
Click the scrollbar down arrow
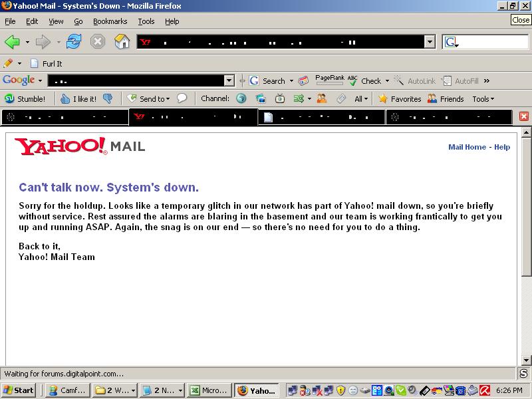tap(526, 360)
